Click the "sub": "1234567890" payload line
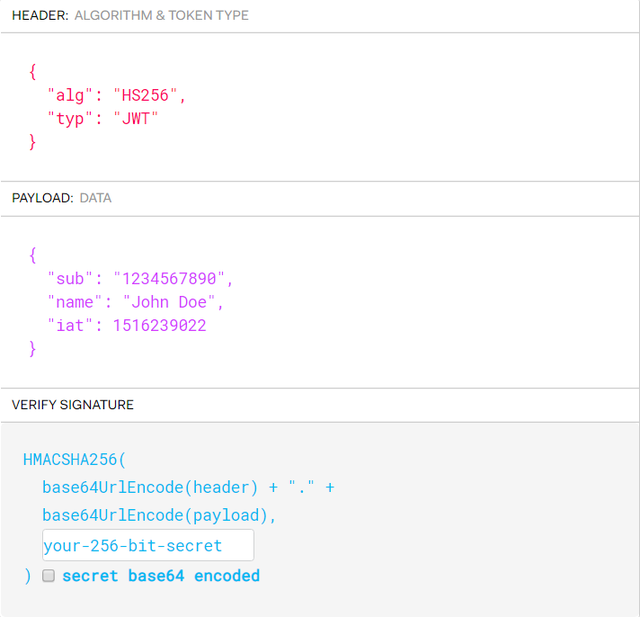Image resolution: width=640 pixels, height=617 pixels. coord(140,279)
